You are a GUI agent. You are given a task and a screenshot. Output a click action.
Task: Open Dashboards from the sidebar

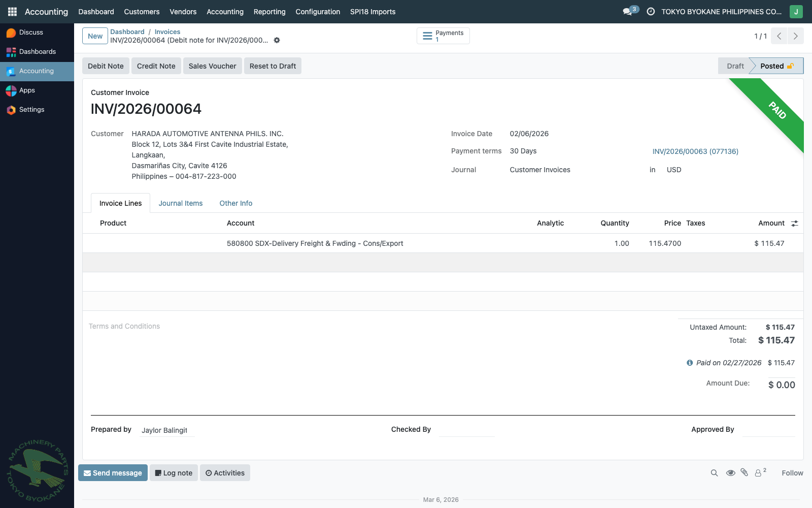[x=37, y=52]
